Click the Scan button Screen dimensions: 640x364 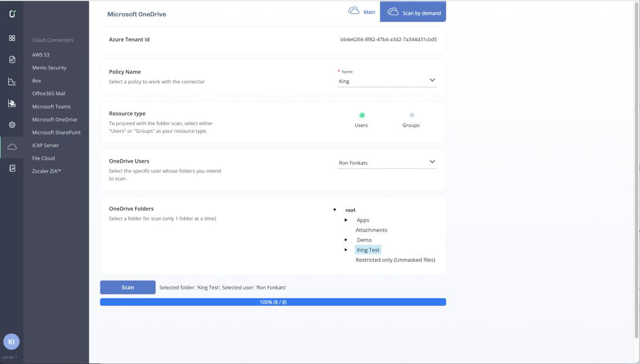[128, 287]
